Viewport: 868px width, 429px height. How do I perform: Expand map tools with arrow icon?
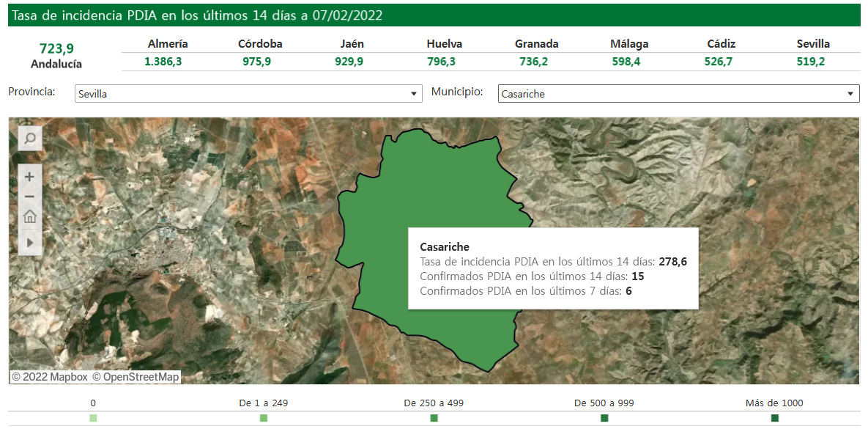(30, 241)
